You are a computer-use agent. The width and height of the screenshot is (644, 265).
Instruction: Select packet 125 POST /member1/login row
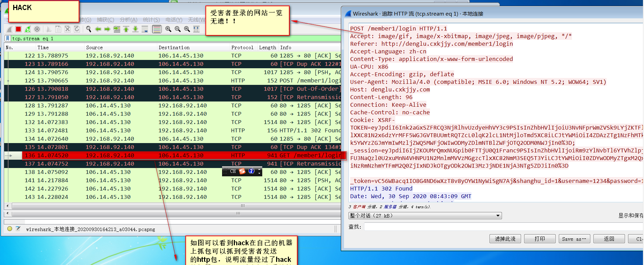click(173, 80)
